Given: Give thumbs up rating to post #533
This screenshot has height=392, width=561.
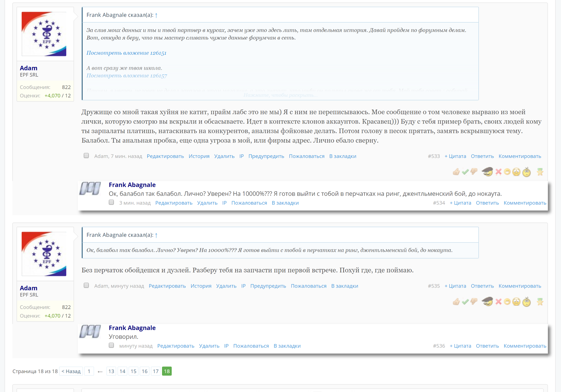Looking at the screenshot, I should click(456, 172).
